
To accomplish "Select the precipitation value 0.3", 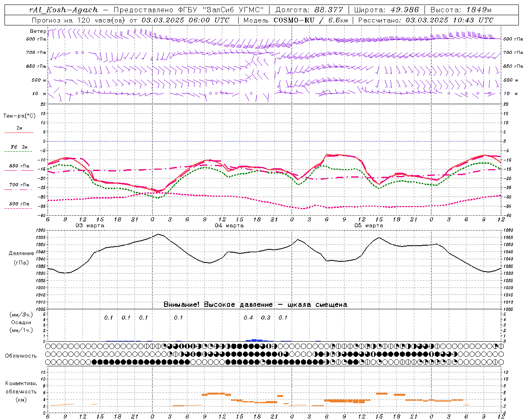I will (266, 318).
